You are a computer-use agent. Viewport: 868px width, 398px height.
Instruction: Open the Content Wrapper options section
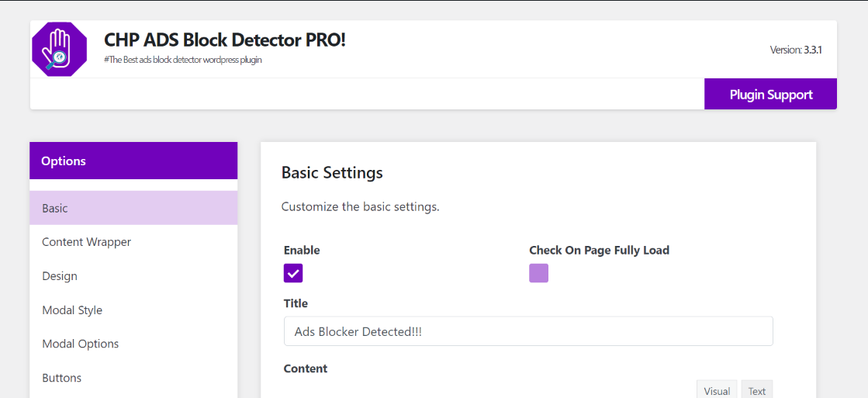pyautogui.click(x=133, y=242)
